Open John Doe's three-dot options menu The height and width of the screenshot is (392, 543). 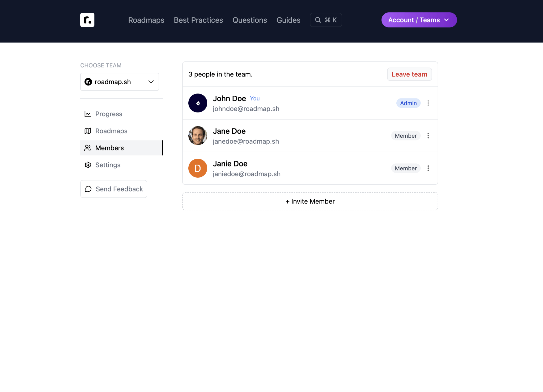[428, 103]
